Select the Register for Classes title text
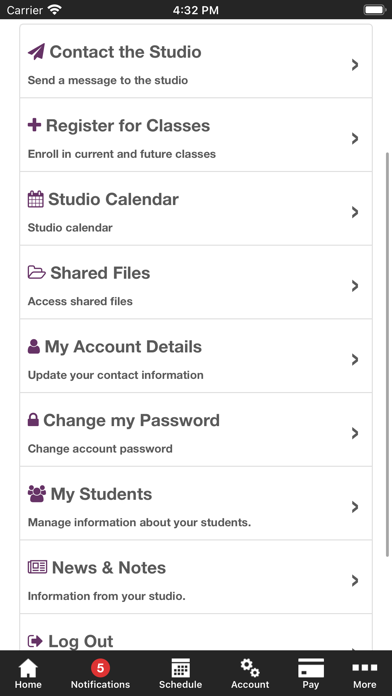The image size is (392, 696). coord(128,126)
